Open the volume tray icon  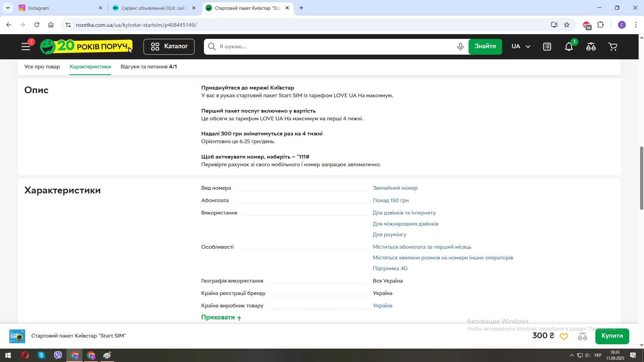pos(588,355)
